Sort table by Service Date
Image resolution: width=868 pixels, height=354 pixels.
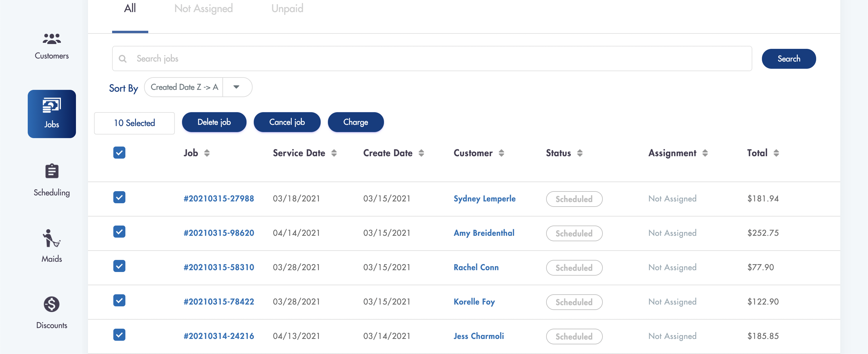tap(334, 153)
